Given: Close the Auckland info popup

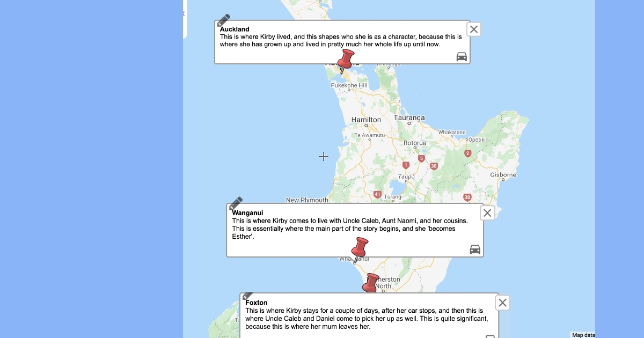Looking at the screenshot, I should point(473,30).
